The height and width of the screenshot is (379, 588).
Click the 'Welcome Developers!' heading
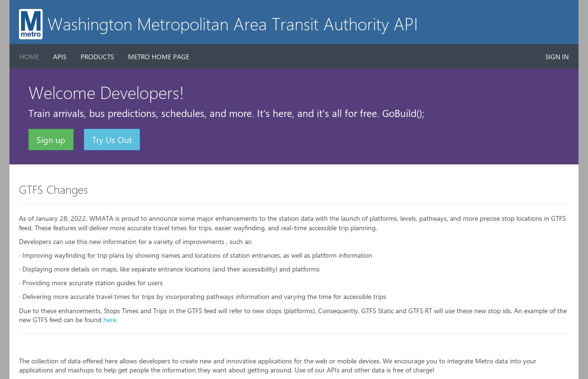click(x=106, y=93)
